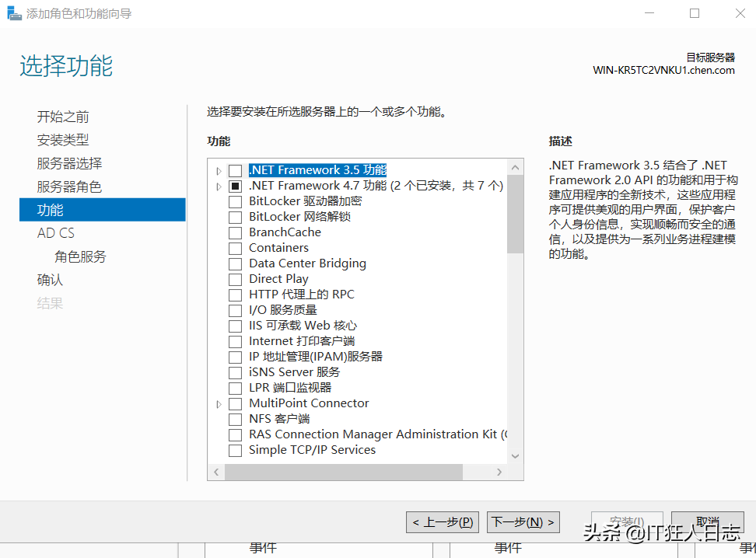
Task: Click horizontal scrollbar thumb in feature list
Action: [x=344, y=473]
